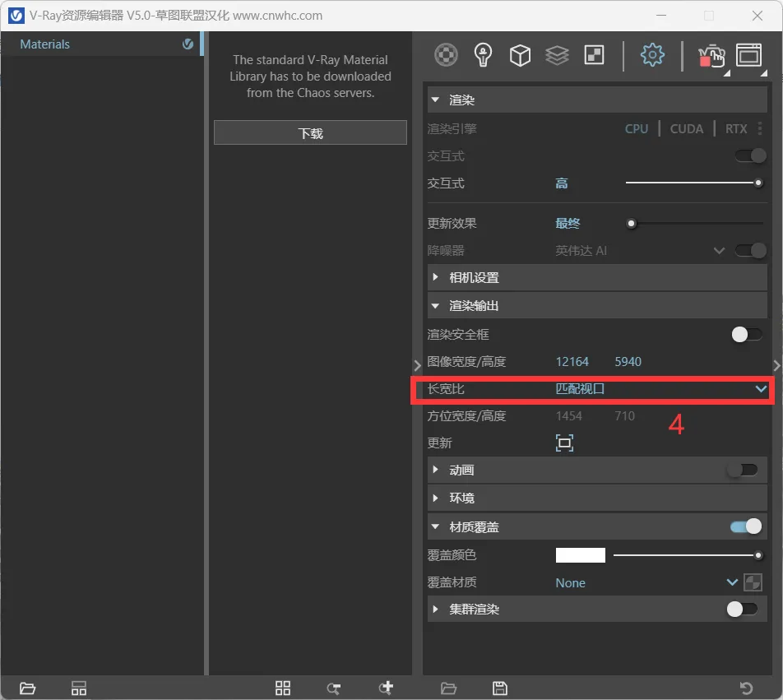Click the 下载 download button
Image resolution: width=783 pixels, height=700 pixels.
tap(310, 132)
